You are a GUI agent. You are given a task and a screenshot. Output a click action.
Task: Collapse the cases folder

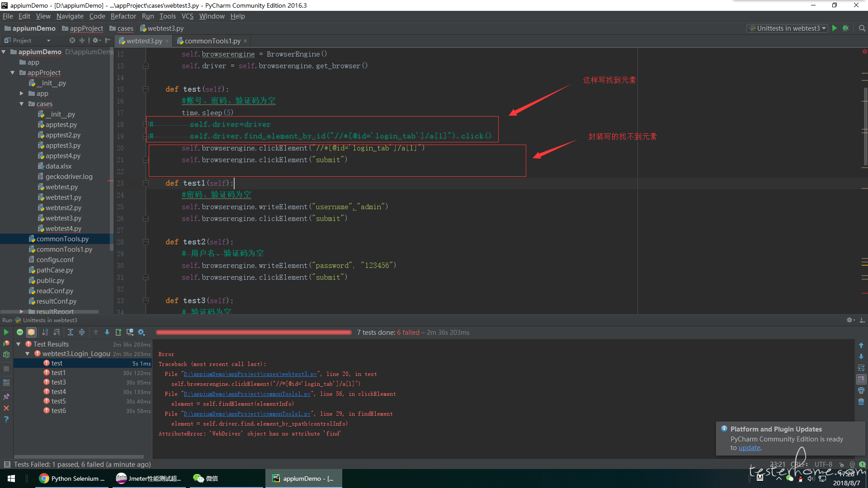pos(21,104)
